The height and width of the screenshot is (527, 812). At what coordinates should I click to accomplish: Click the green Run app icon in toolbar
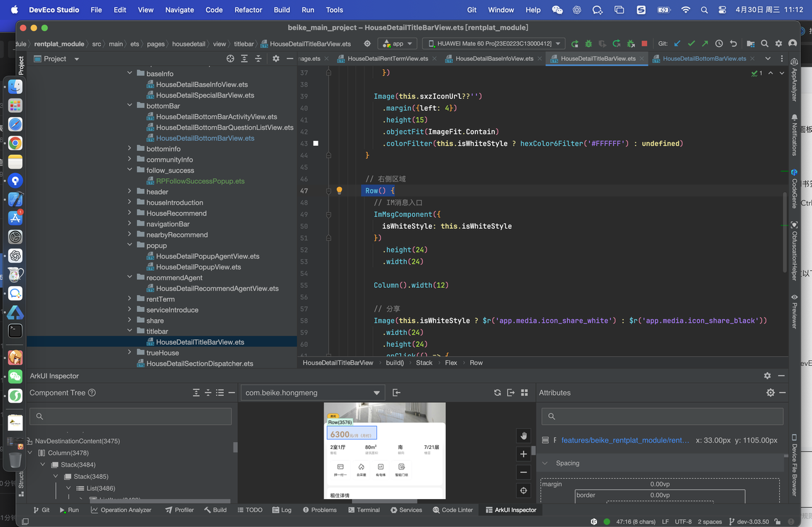575,44
